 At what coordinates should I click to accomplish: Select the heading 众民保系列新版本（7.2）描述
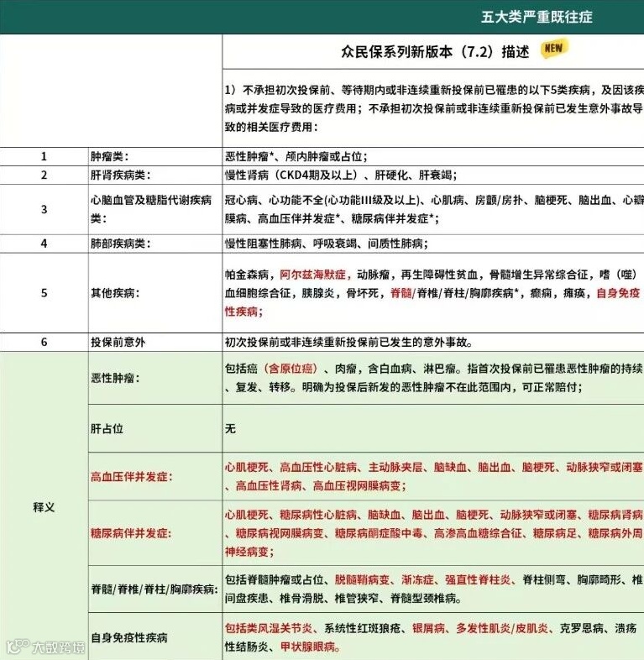435,52
